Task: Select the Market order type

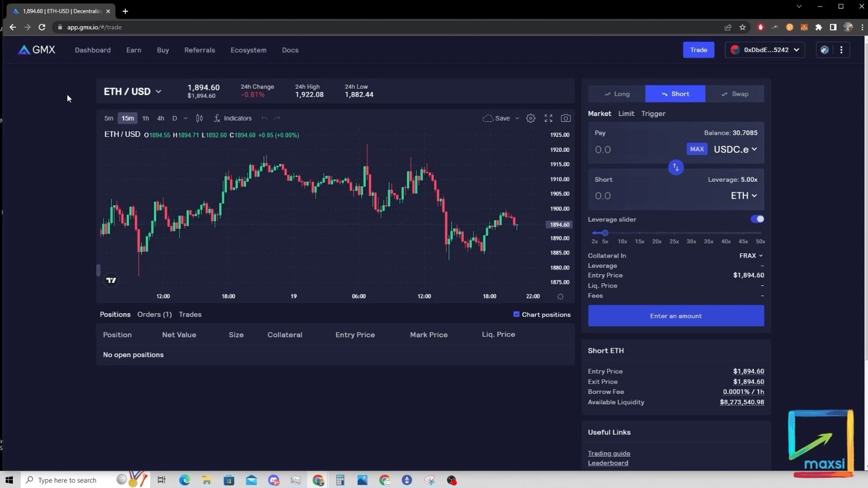Action: (x=599, y=113)
